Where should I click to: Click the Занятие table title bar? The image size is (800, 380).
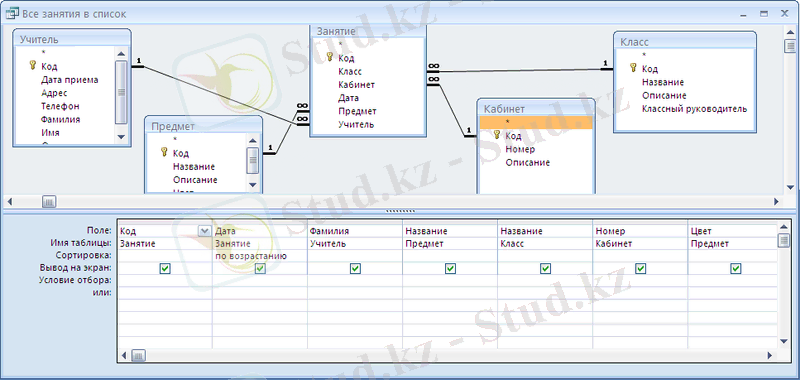[x=368, y=31]
